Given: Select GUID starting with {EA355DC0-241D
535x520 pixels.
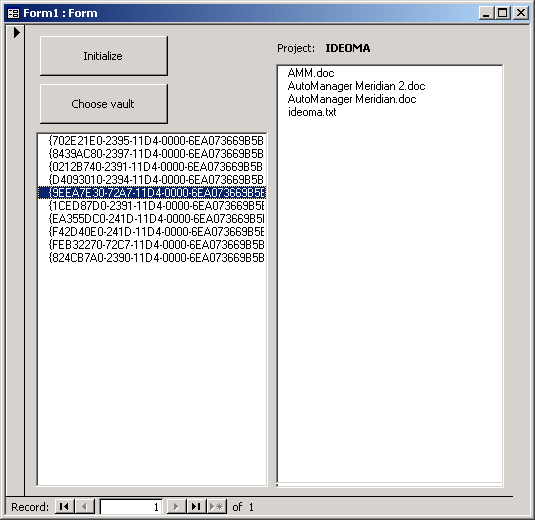Looking at the screenshot, I should pyautogui.click(x=152, y=219).
